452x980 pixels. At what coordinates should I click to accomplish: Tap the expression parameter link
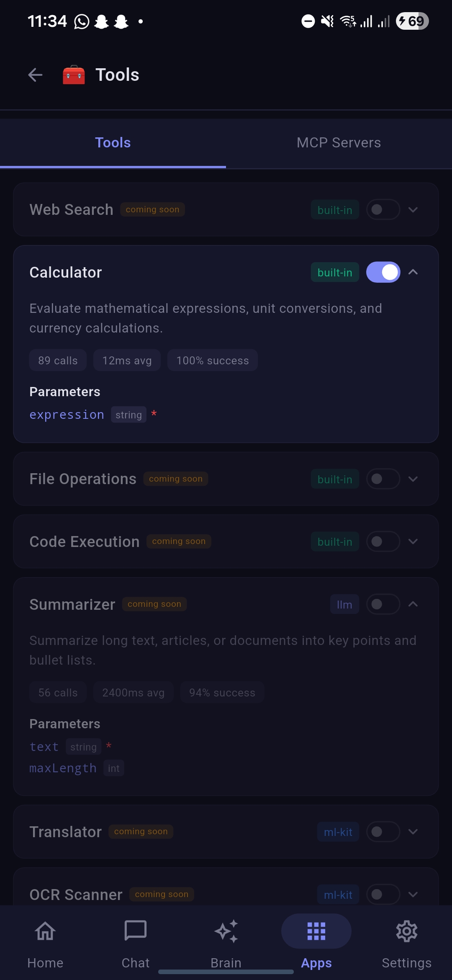[67, 415]
